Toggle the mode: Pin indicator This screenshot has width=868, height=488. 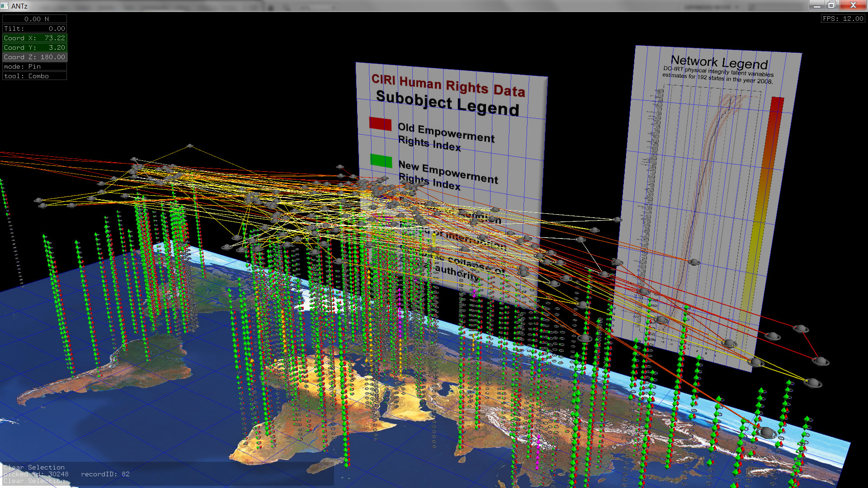[35, 66]
